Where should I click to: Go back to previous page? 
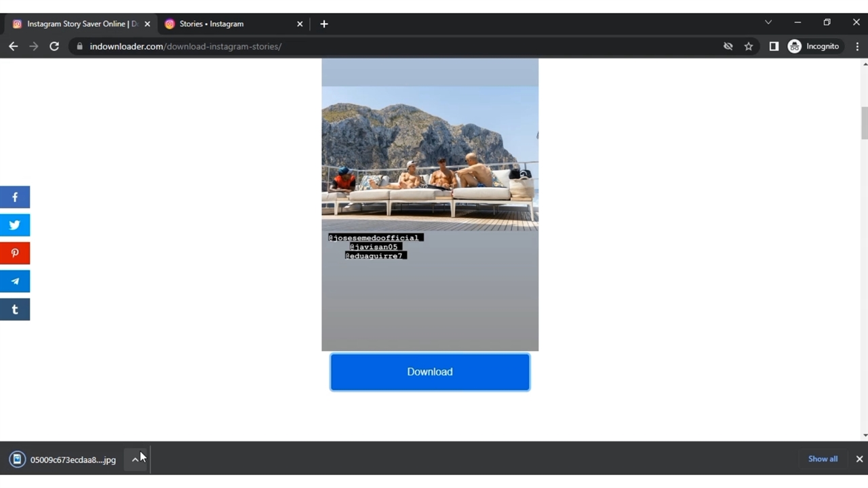coord(14,47)
